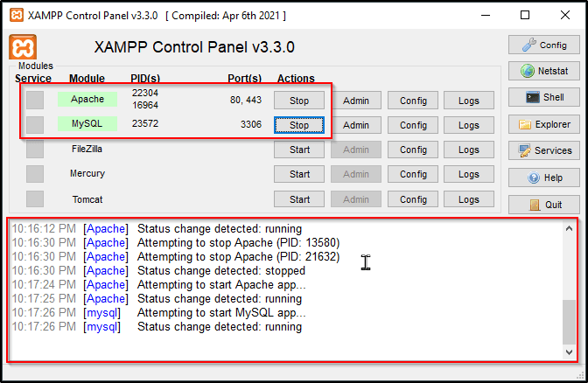The image size is (588, 383).
Task: Click log line 'Attempting to start Apache app...'
Action: [x=221, y=285]
